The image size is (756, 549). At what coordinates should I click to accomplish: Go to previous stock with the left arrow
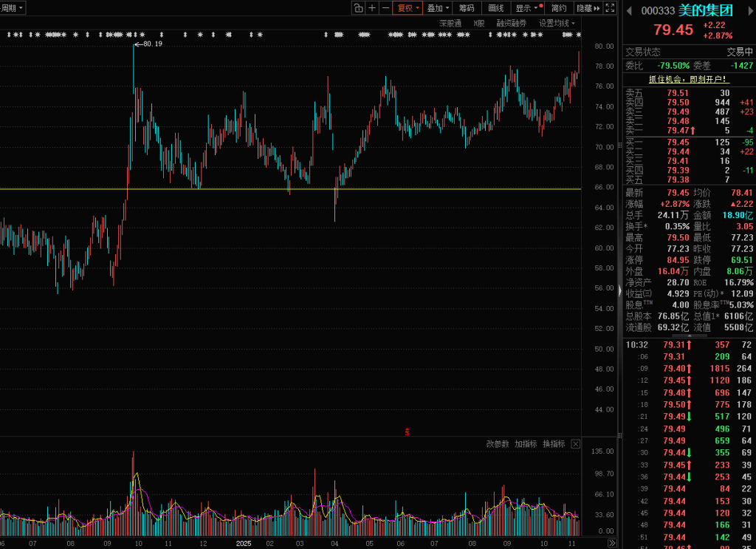tap(629, 10)
